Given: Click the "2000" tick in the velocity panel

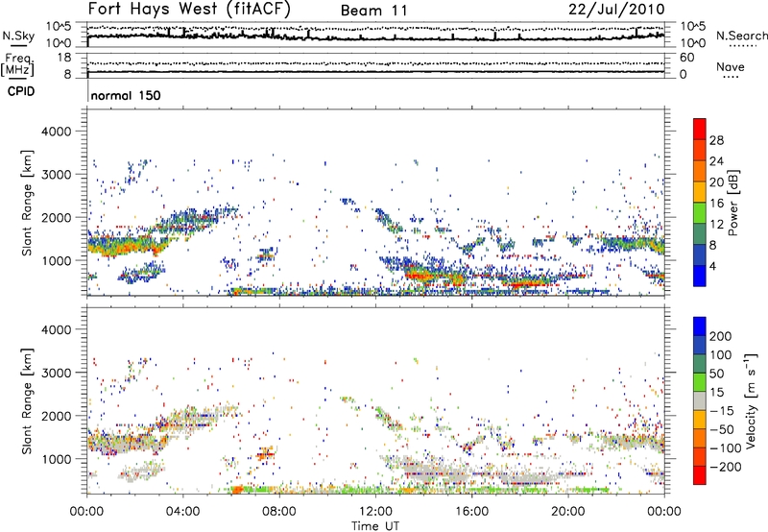Looking at the screenshot, I should click(x=57, y=416).
